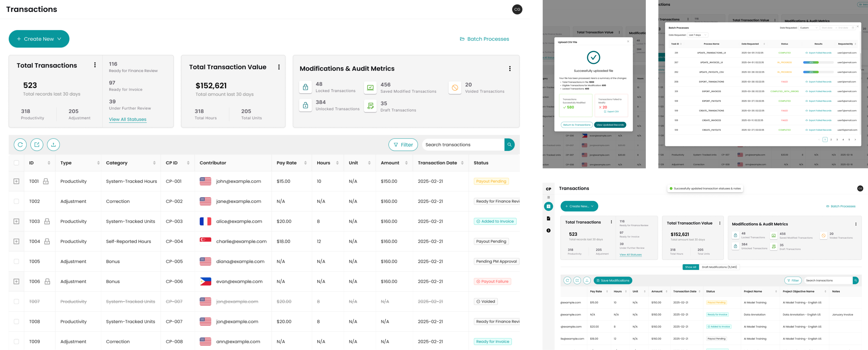Open Total Transactions card kebab menu in main screen

95,65
